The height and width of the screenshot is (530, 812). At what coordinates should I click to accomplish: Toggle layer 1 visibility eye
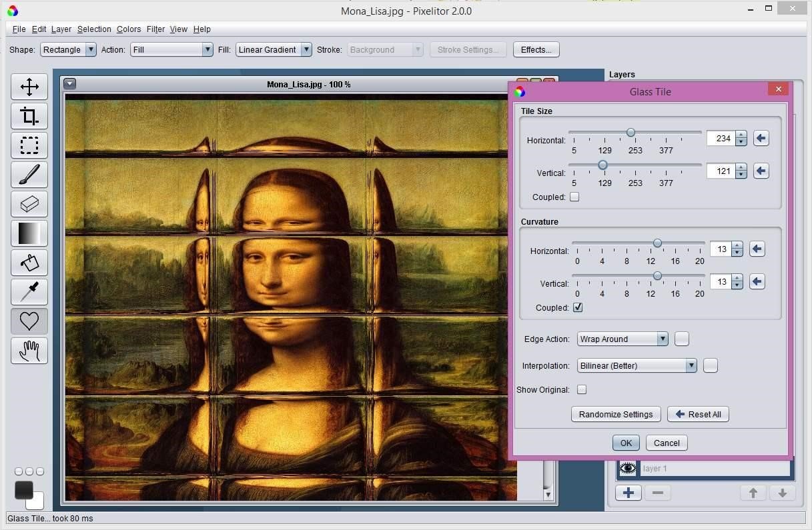click(627, 468)
